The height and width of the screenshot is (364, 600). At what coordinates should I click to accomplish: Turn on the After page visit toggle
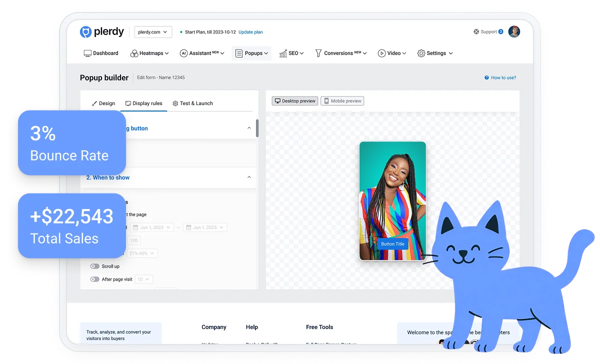(94, 279)
